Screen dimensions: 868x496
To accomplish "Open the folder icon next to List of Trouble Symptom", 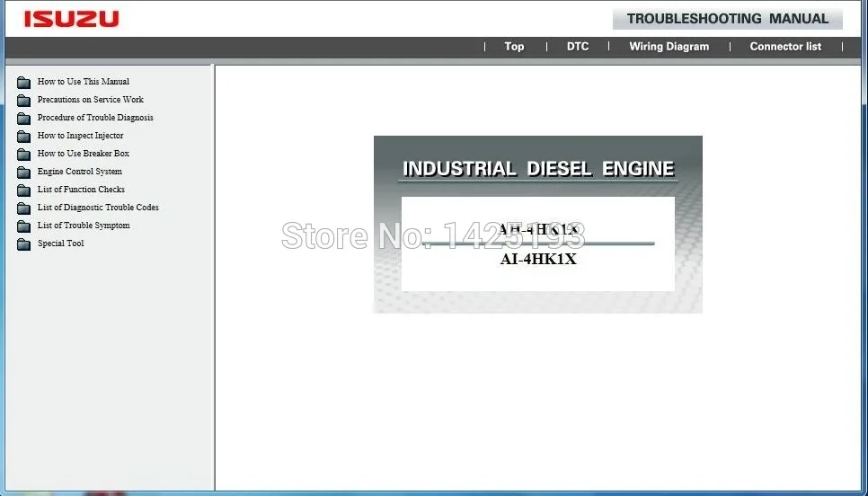I will [x=23, y=226].
